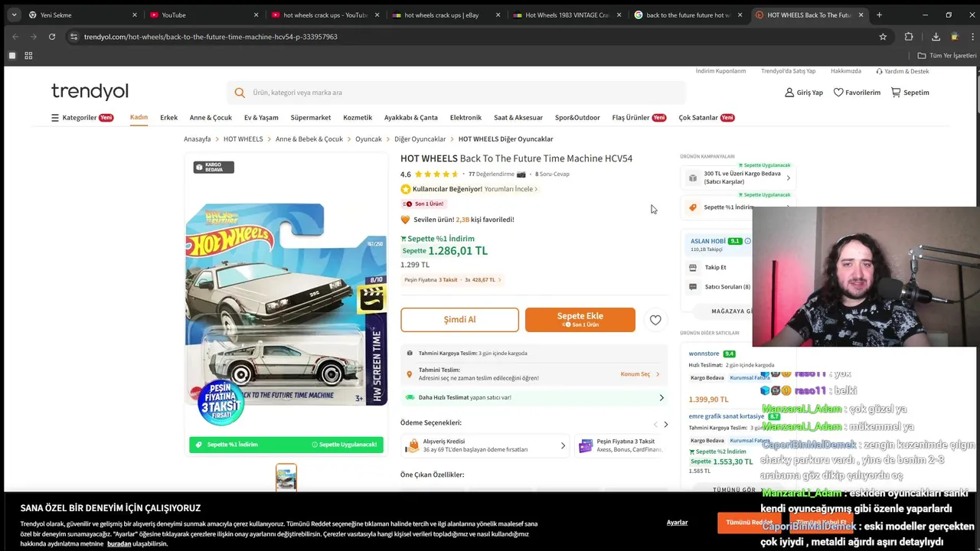
Task: Select the Anne & Çocuk category
Action: (x=211, y=118)
